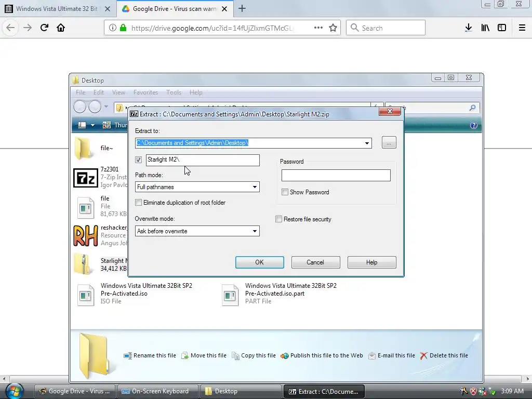This screenshot has width=532, height=399.
Task: Open Firefox library icon
Action: [485, 28]
